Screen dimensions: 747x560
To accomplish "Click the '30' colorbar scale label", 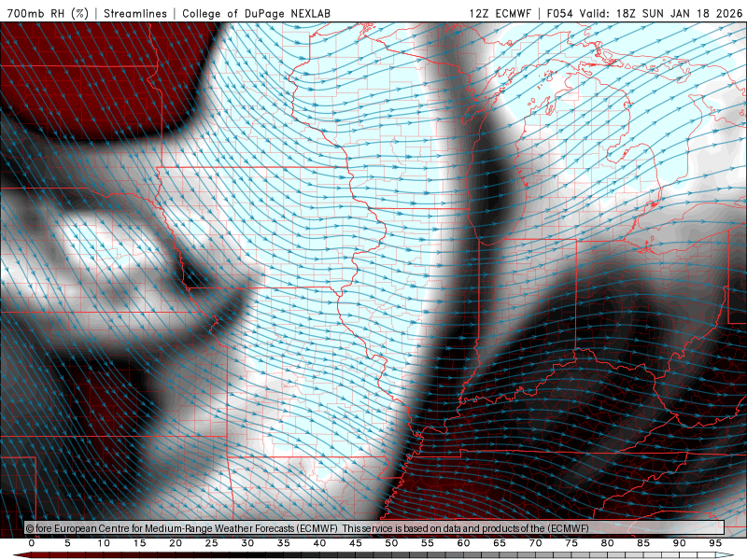I will coord(247,543).
